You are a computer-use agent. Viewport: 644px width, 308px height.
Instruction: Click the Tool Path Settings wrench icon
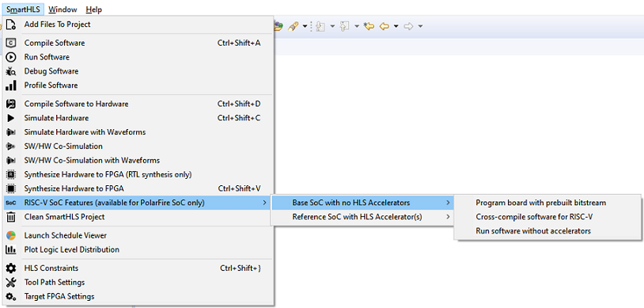[x=11, y=282]
